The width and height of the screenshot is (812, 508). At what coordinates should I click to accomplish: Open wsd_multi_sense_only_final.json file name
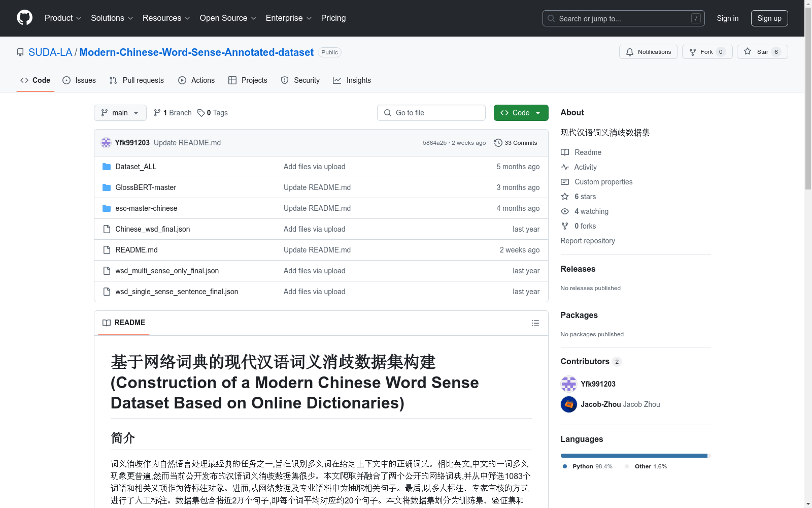click(167, 271)
